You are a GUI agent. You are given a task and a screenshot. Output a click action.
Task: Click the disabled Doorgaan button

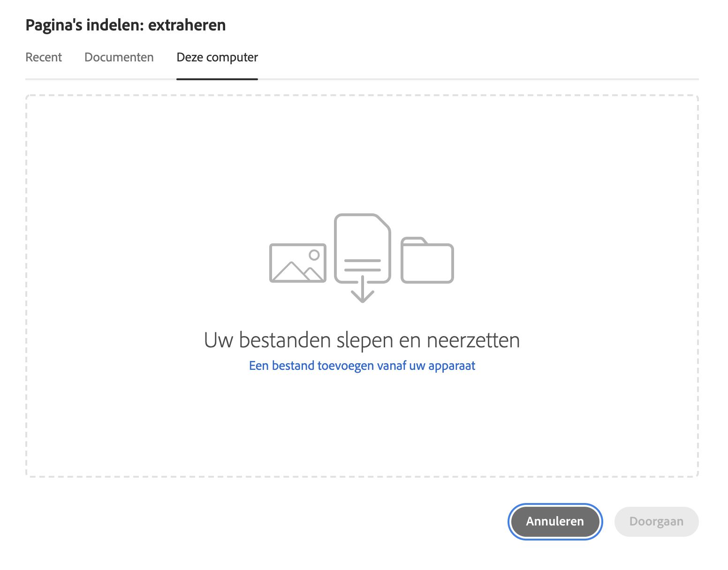pyautogui.click(x=656, y=521)
